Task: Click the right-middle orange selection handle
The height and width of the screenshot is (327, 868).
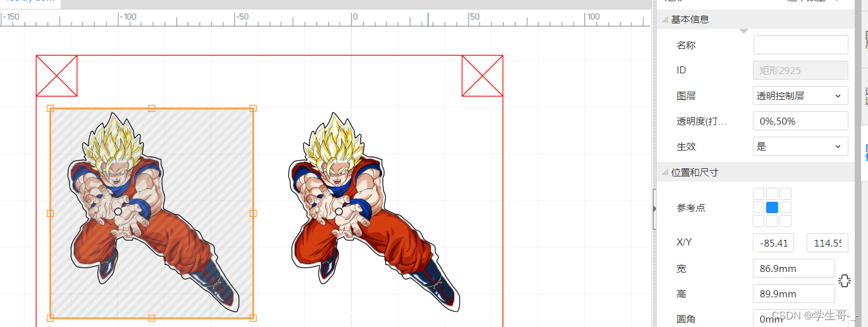Action: coord(253,213)
